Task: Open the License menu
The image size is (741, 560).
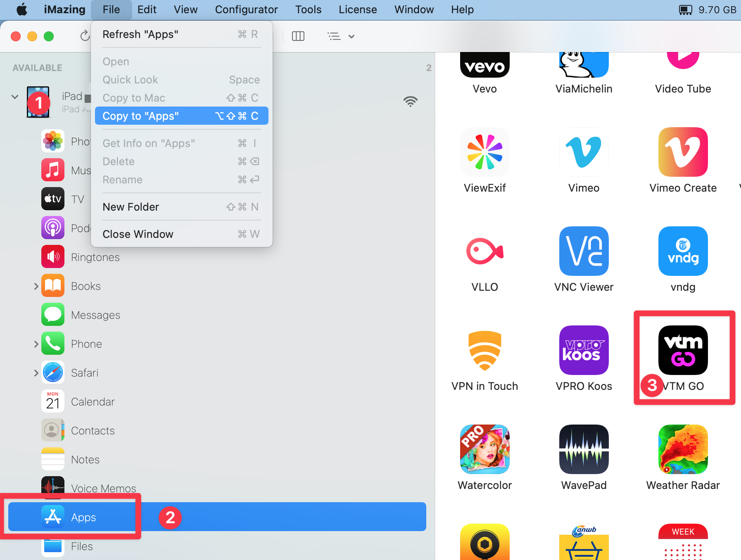Action: [358, 9]
